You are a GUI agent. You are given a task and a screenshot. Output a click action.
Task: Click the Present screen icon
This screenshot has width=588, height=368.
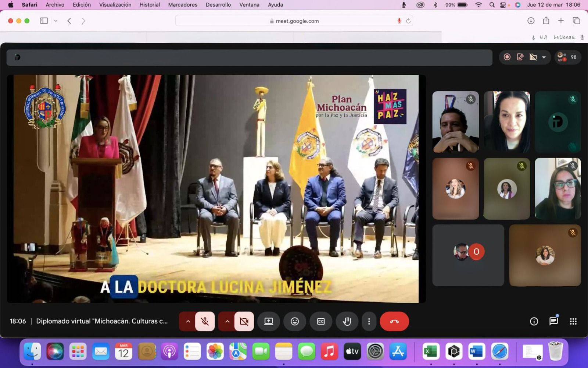pyautogui.click(x=269, y=321)
